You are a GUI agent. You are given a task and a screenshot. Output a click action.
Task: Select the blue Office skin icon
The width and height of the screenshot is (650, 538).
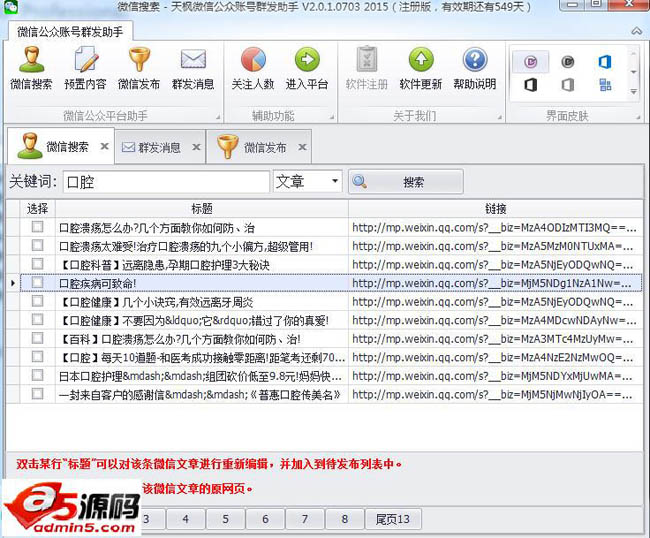(605, 62)
